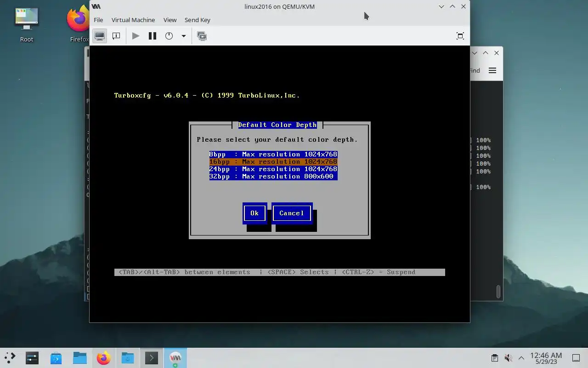Click the muted audio volume icon
Image resolution: width=588 pixels, height=368 pixels.
[508, 358]
